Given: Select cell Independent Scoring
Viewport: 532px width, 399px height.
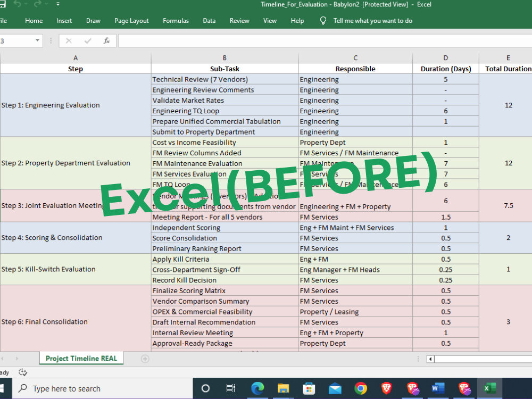Looking at the screenshot, I should 225,228.
